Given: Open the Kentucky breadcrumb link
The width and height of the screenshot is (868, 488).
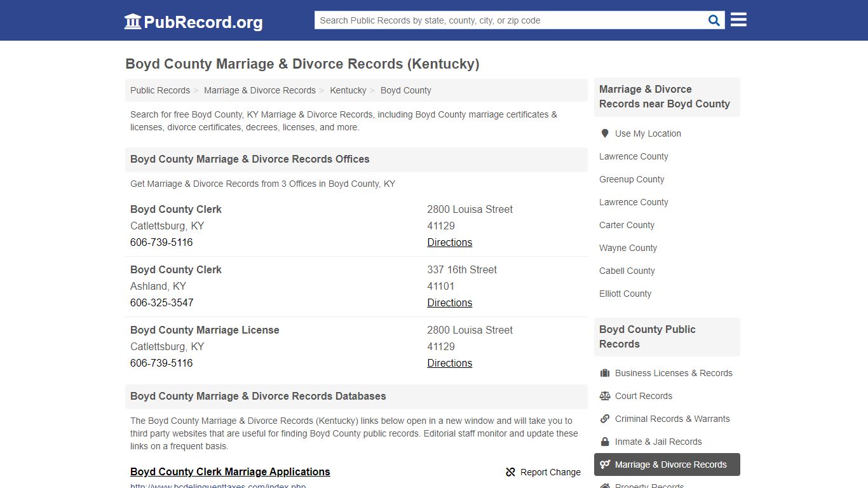Looking at the screenshot, I should (348, 90).
